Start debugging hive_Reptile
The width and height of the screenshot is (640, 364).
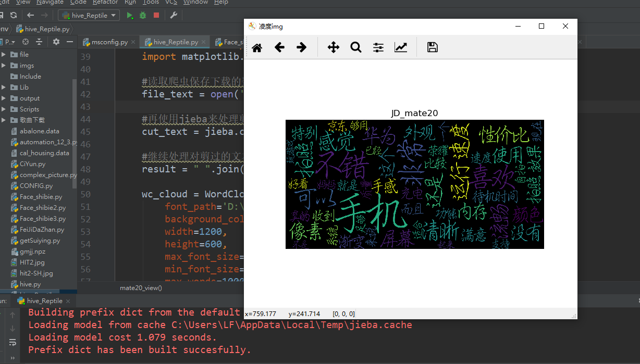coord(142,15)
